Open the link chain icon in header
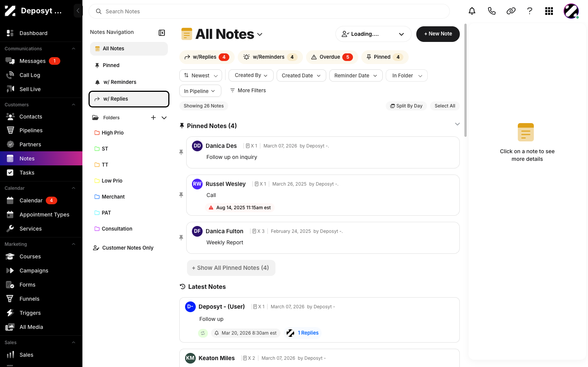This screenshot has height=367, width=588. (511, 11)
